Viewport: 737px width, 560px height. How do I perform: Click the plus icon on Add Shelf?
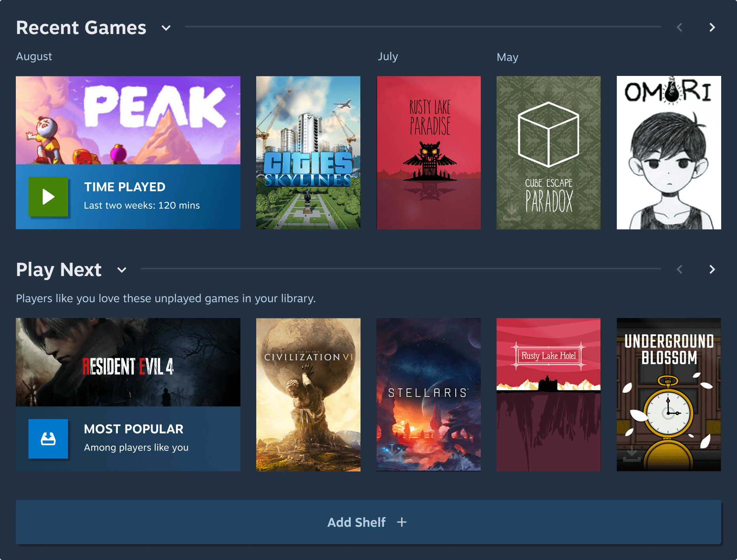point(402,522)
